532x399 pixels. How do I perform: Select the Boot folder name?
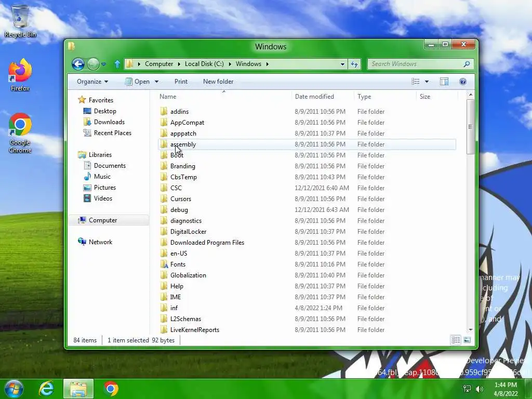tap(177, 155)
